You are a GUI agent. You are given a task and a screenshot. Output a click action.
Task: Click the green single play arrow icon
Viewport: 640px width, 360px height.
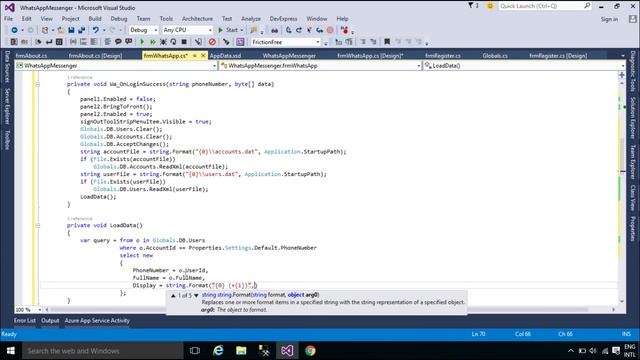pos(142,42)
